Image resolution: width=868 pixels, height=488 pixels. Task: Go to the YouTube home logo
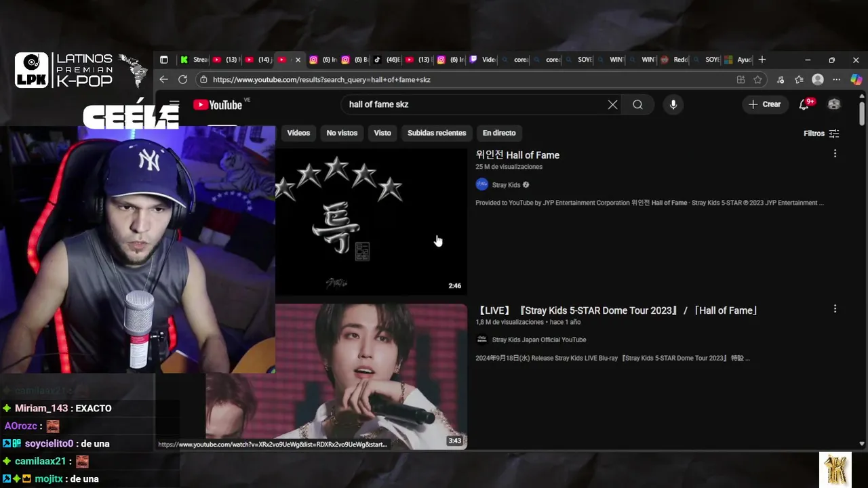point(218,104)
